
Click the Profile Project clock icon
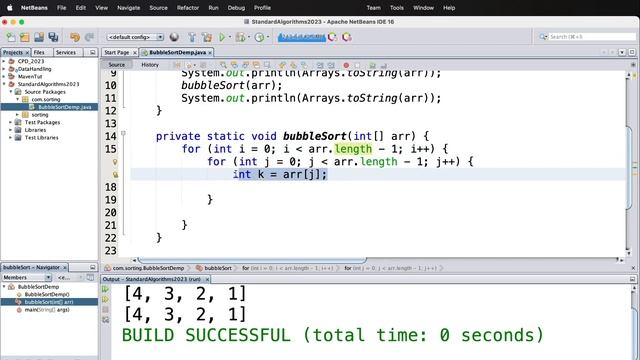259,37
